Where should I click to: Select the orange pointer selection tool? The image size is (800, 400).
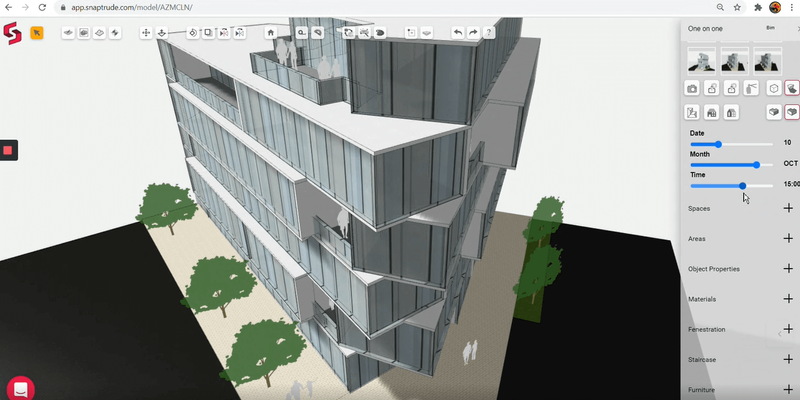(x=37, y=33)
